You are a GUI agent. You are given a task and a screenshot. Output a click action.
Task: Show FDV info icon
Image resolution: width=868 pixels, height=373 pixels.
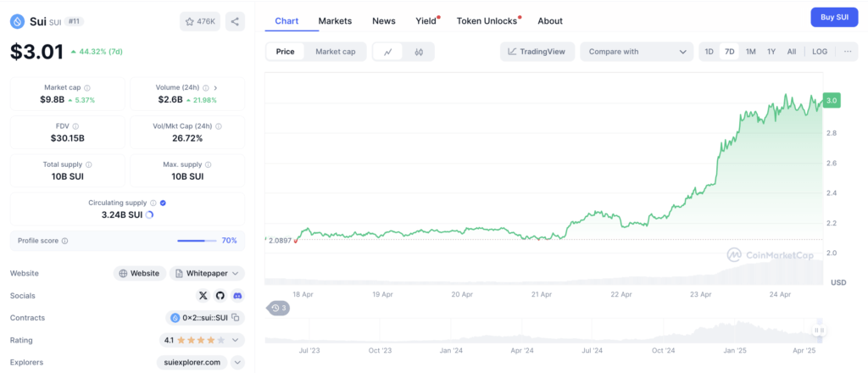(x=75, y=126)
